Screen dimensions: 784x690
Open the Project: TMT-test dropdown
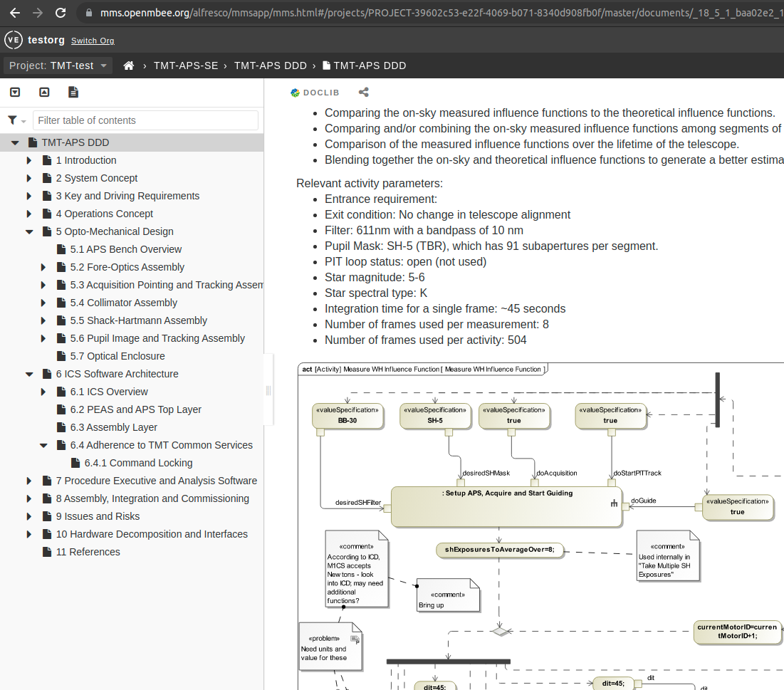pyautogui.click(x=57, y=65)
